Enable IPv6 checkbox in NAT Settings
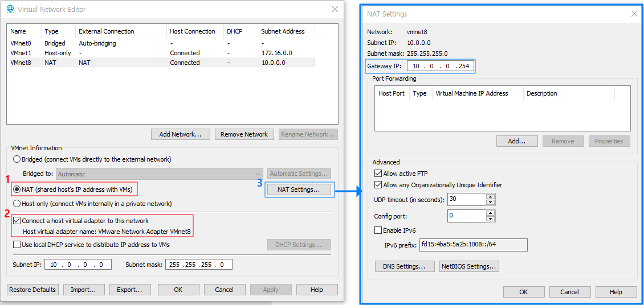Viewport: 644px width, 305px height. [x=378, y=230]
